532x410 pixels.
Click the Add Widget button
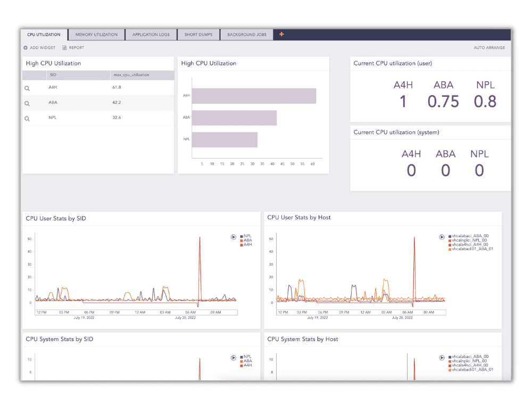click(39, 48)
